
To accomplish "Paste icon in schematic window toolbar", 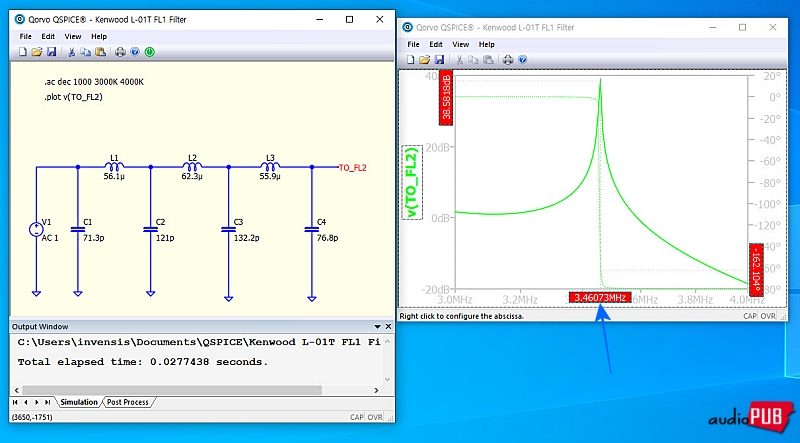I will pyautogui.click(x=101, y=52).
